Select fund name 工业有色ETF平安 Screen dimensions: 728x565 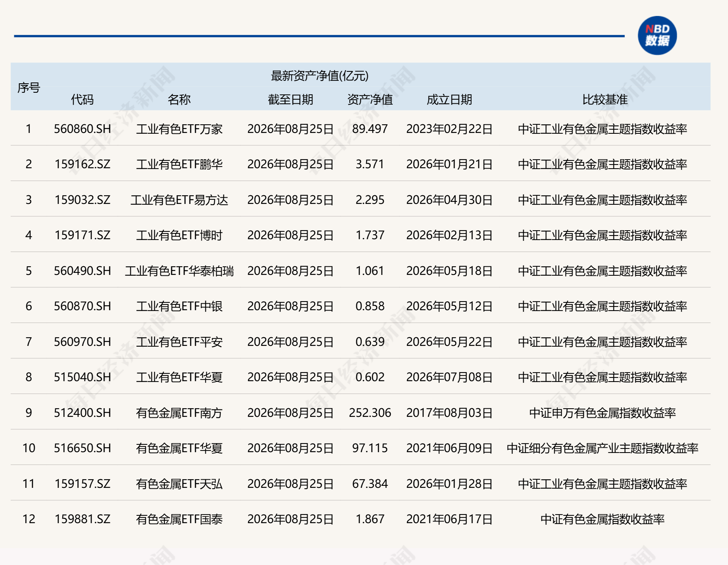(x=179, y=342)
